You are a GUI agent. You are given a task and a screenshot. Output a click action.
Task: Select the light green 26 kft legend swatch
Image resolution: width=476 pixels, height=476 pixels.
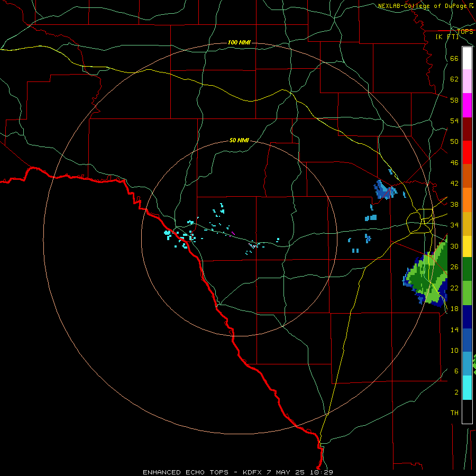point(467,293)
